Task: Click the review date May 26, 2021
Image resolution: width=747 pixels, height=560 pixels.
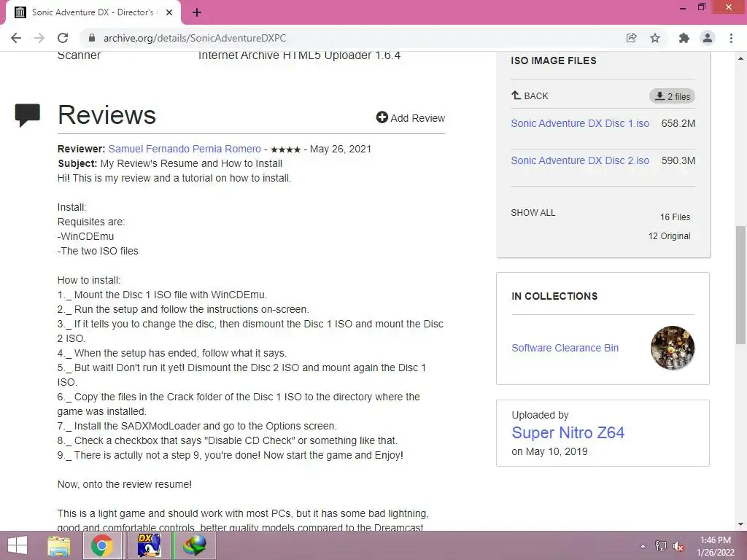Action: click(x=341, y=149)
